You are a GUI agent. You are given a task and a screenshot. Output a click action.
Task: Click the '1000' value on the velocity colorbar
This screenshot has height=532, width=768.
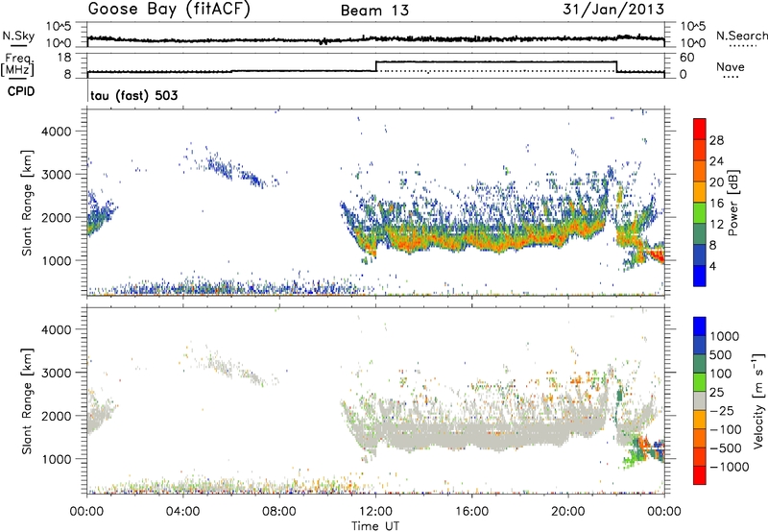[725, 336]
